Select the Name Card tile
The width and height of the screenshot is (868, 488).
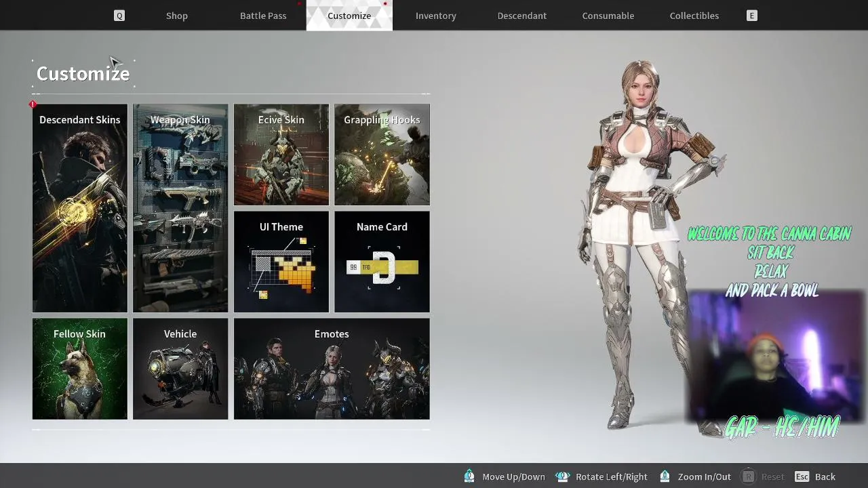382,262
